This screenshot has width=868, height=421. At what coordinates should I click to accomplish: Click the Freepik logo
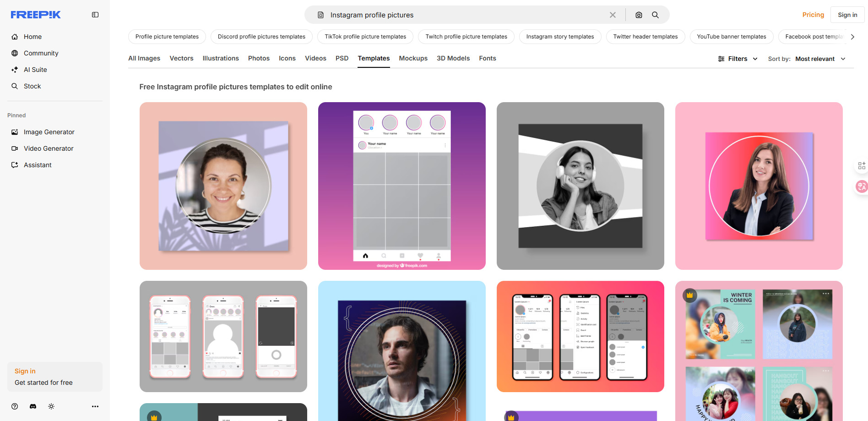(36, 15)
